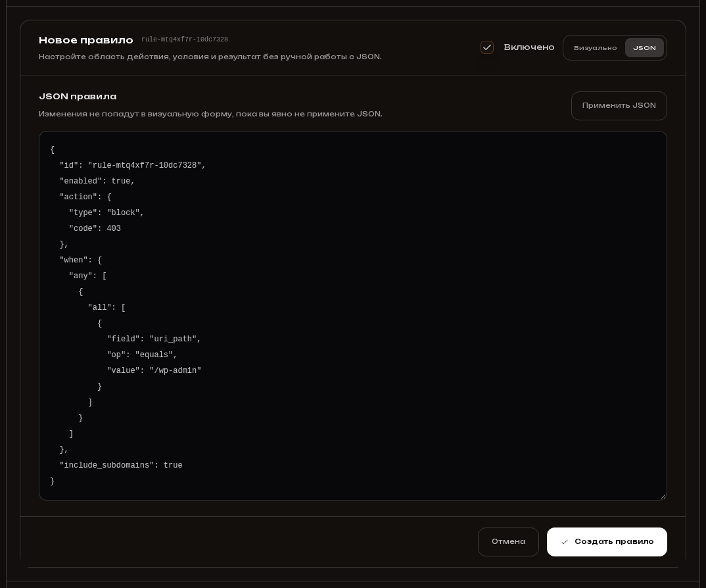Click the rule-mtq4xf7r-10dc7328 ID beside the title
This screenshot has height=588, width=706.
tap(185, 39)
